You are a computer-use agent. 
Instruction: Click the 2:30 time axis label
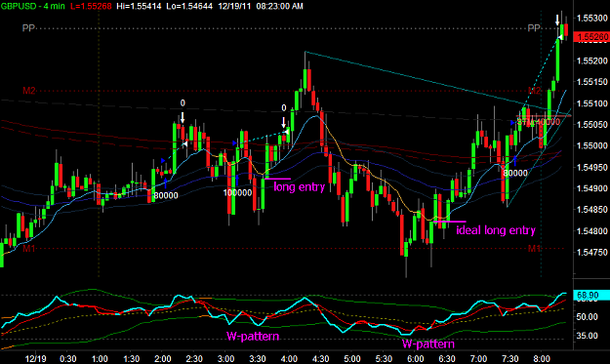point(194,358)
